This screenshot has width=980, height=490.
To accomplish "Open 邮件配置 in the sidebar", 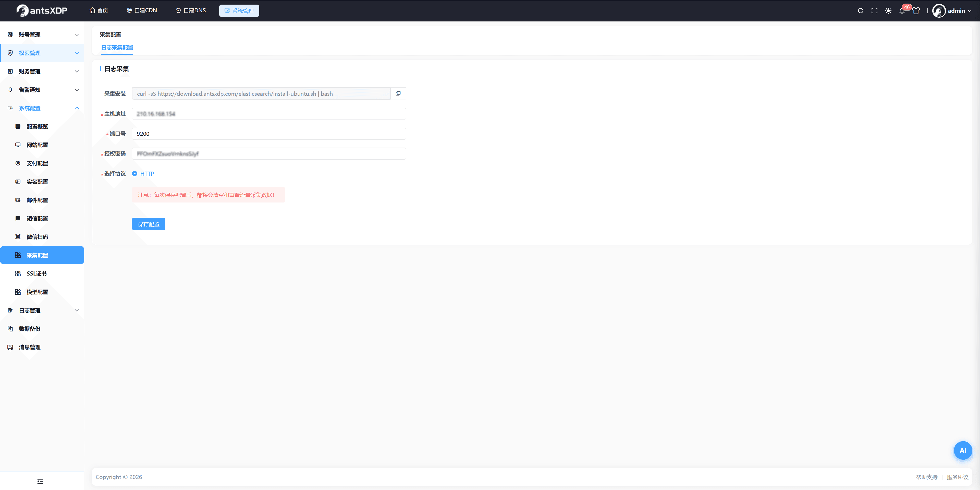I will coord(42,200).
